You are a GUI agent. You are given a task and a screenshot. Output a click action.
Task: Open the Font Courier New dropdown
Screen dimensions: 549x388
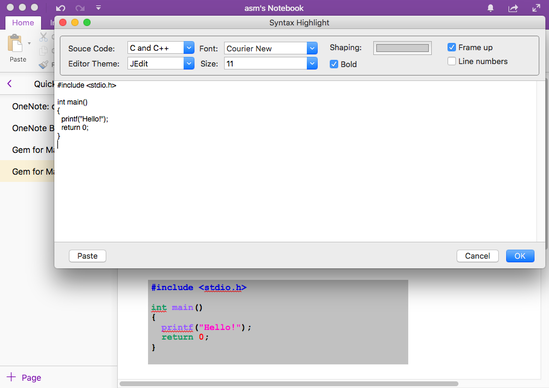tap(312, 48)
